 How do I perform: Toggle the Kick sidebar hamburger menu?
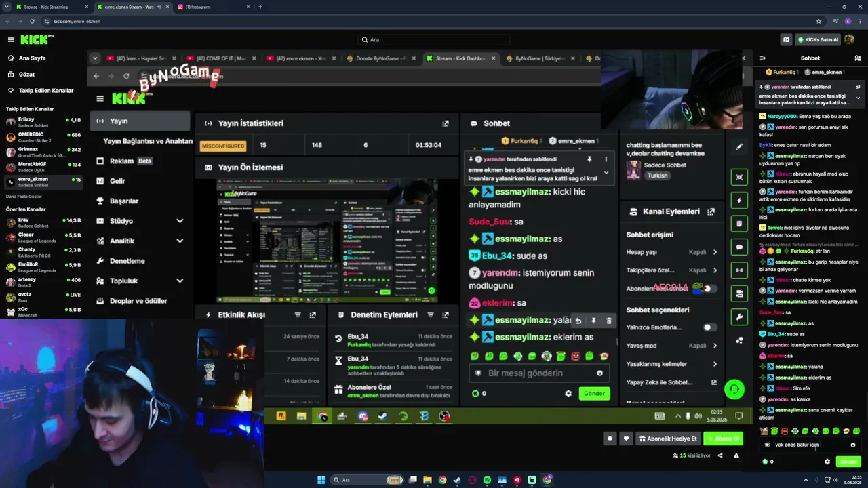coord(11,40)
